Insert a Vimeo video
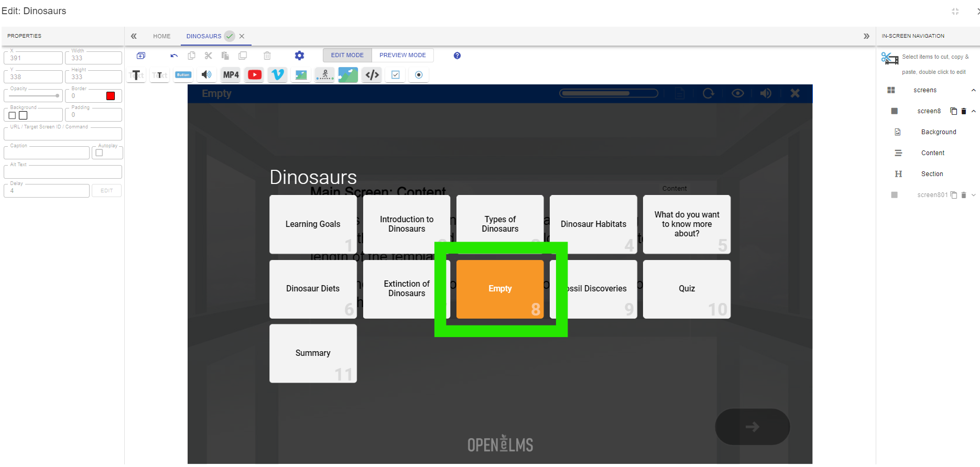The height and width of the screenshot is (467, 980). (278, 75)
